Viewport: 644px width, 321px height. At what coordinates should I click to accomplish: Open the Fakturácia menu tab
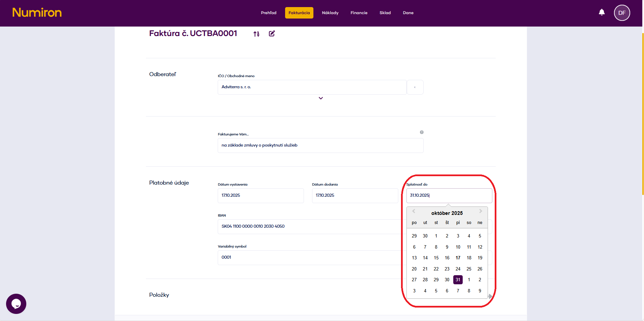coord(299,13)
